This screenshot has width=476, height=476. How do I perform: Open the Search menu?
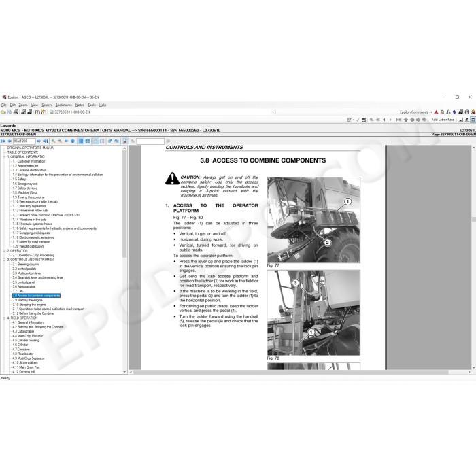pyautogui.click(x=46, y=105)
